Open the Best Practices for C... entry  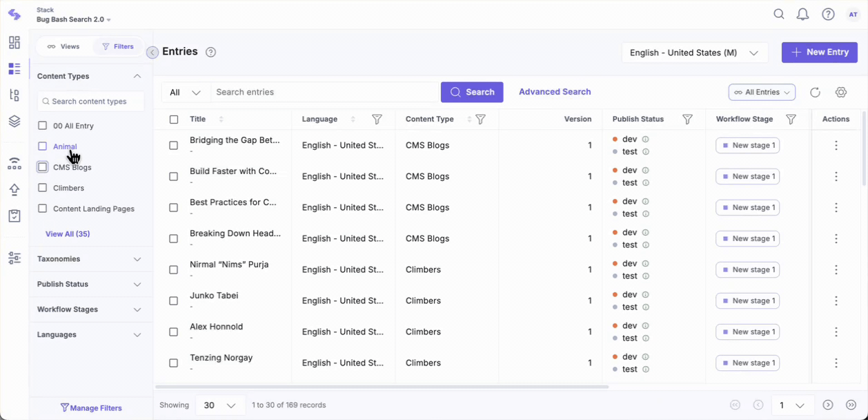point(233,202)
